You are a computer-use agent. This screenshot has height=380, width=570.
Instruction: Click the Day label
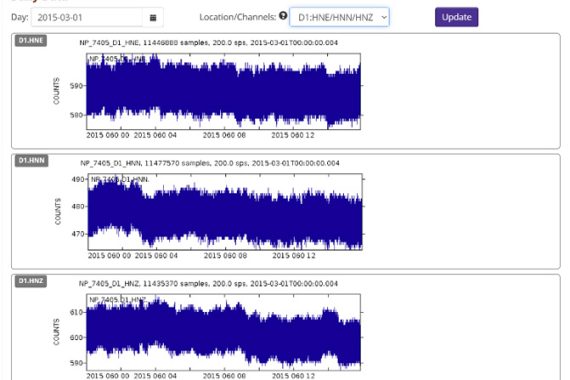pyautogui.click(x=20, y=17)
